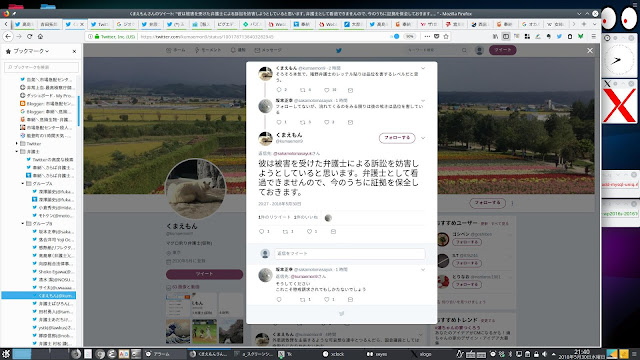Open the Firefox hamburger menu
The image size is (640, 360).
coord(593,36)
